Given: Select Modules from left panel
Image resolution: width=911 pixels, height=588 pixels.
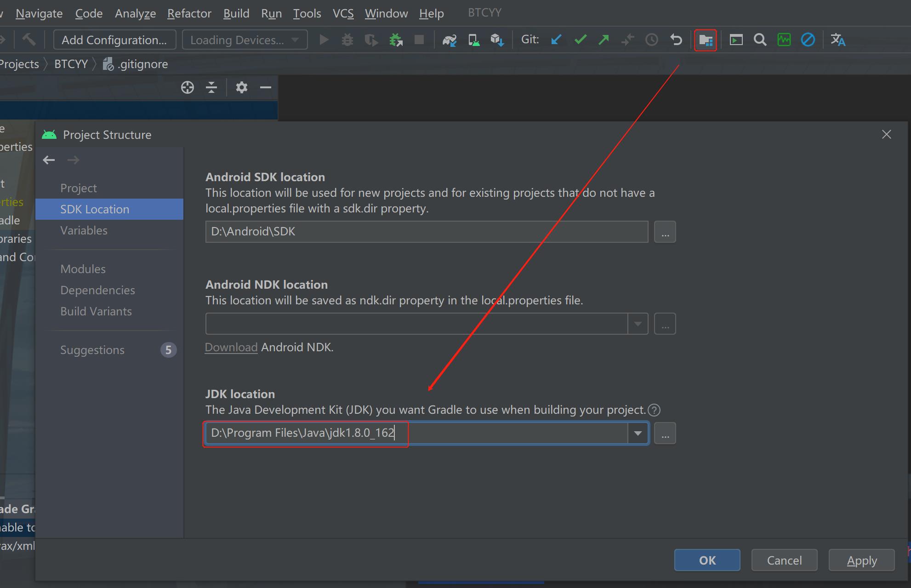Looking at the screenshot, I should click(x=83, y=269).
